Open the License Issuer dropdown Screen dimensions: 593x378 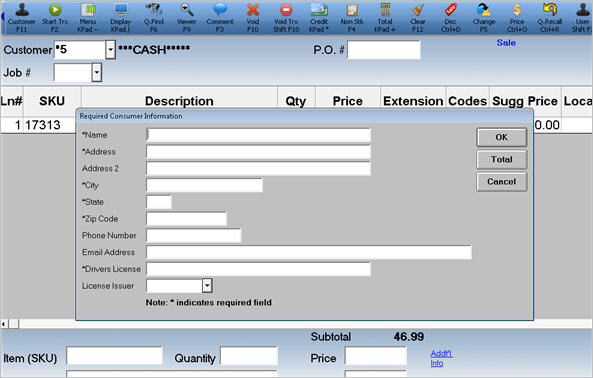click(x=207, y=286)
